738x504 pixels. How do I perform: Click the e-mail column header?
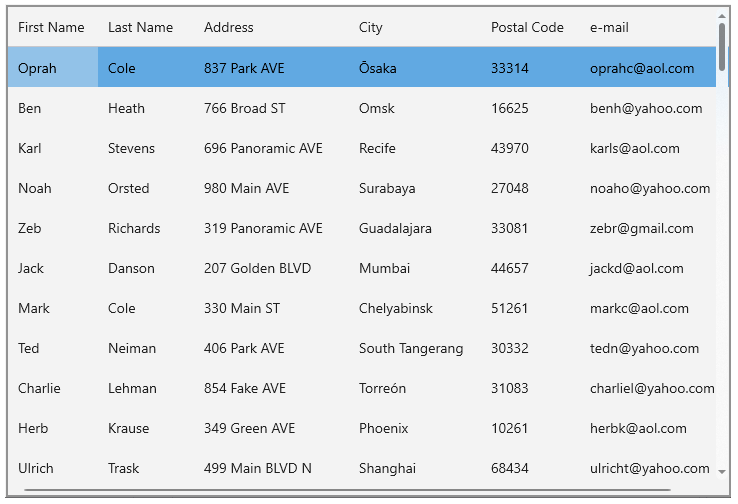609,27
